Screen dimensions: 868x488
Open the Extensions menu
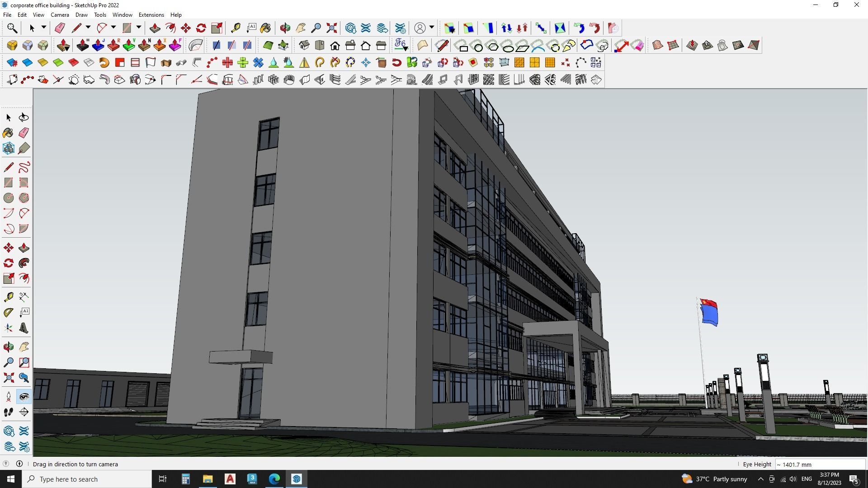click(x=151, y=14)
